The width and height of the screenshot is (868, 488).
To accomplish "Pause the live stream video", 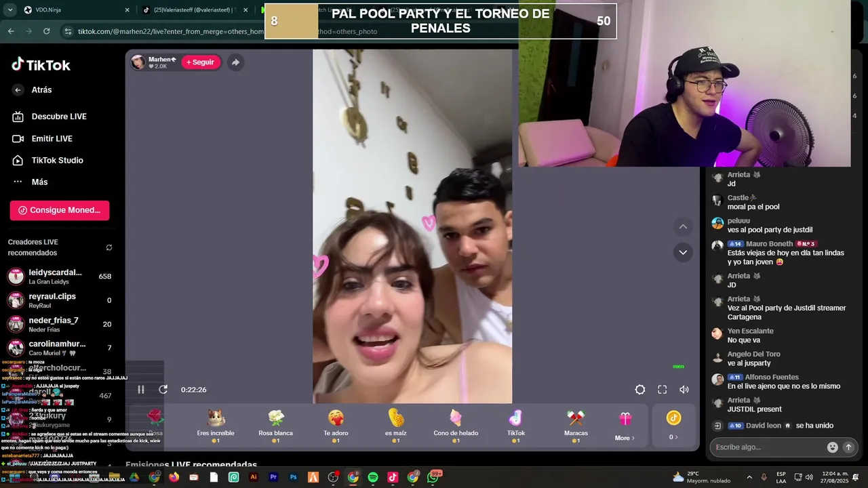I will coord(141,390).
